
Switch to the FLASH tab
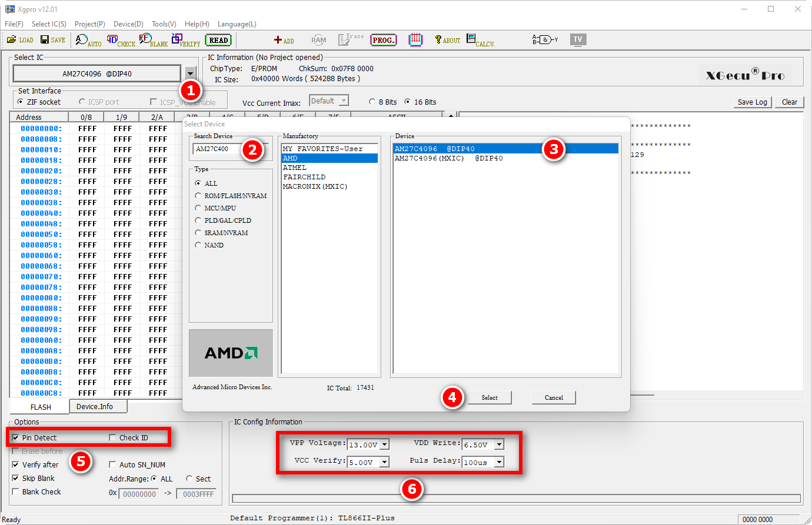[40, 407]
